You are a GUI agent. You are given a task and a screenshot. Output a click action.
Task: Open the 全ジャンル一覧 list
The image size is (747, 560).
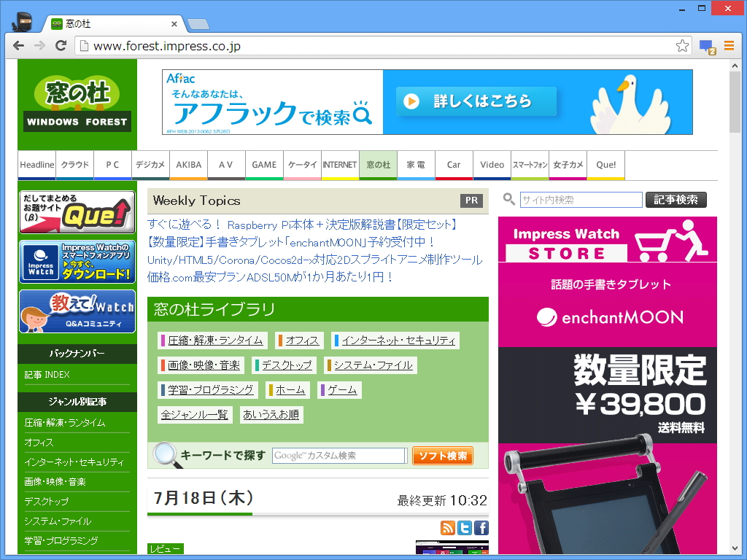click(x=193, y=414)
